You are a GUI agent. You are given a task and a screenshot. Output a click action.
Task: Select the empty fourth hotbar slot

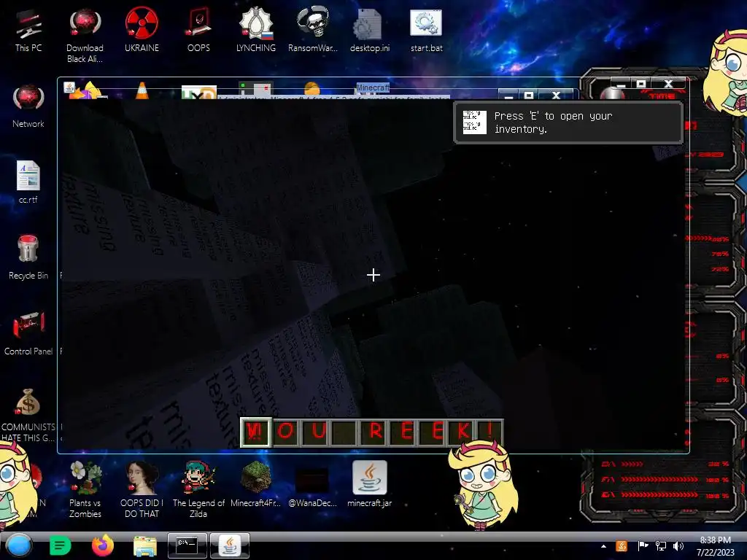click(344, 432)
